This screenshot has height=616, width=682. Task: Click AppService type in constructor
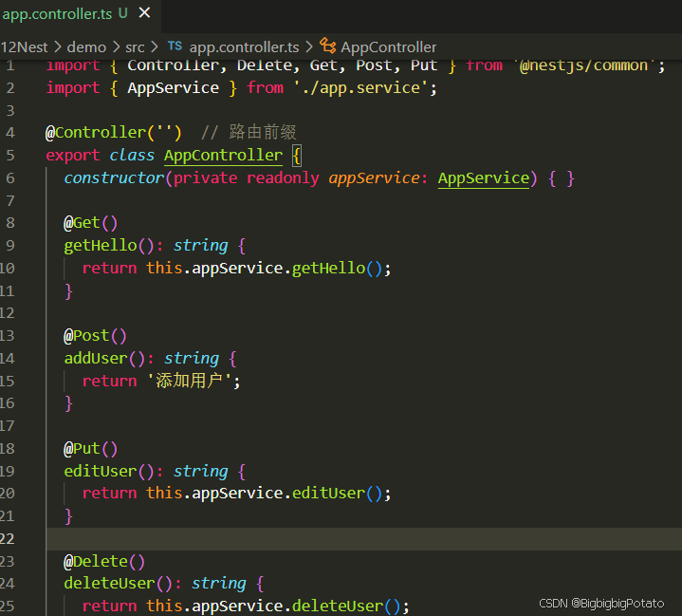coord(484,178)
